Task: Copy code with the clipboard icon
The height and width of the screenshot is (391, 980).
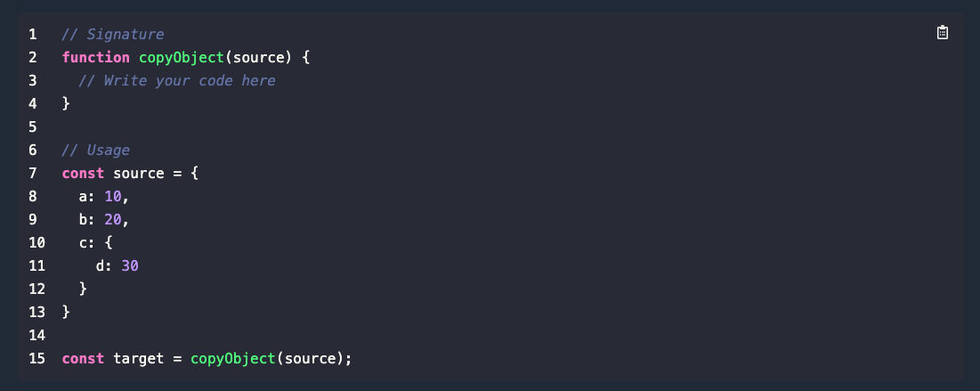Action: tap(942, 33)
